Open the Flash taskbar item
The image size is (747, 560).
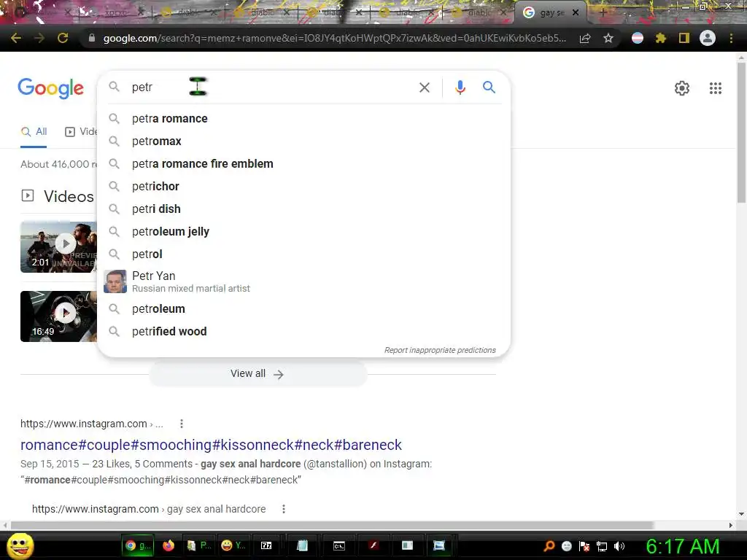point(374,545)
